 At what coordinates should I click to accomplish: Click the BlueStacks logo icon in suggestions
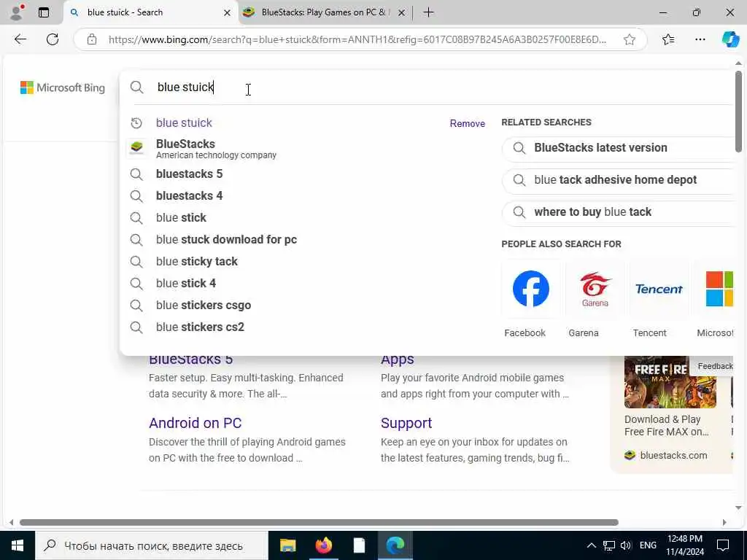tap(136, 147)
